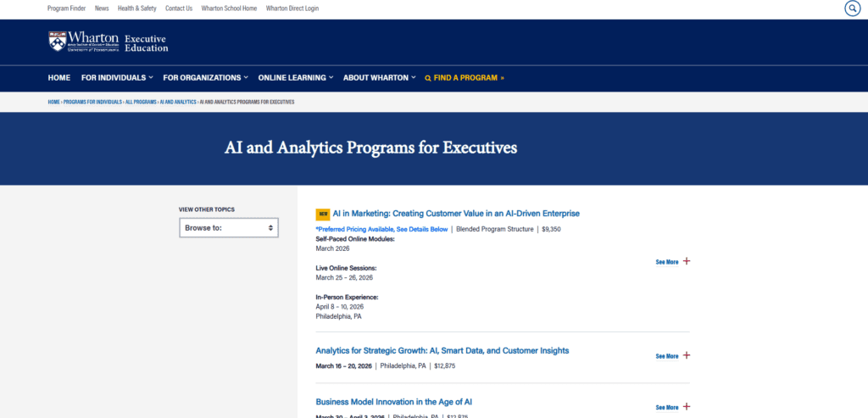The image size is (868, 418).
Task: Open Preferred Pricing Available link
Action: tap(382, 229)
